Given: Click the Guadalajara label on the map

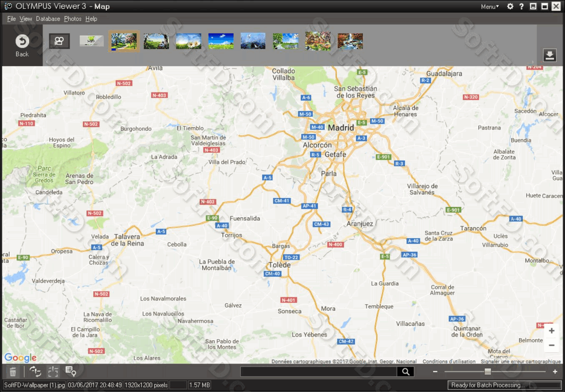Looking at the screenshot, I should [444, 73].
